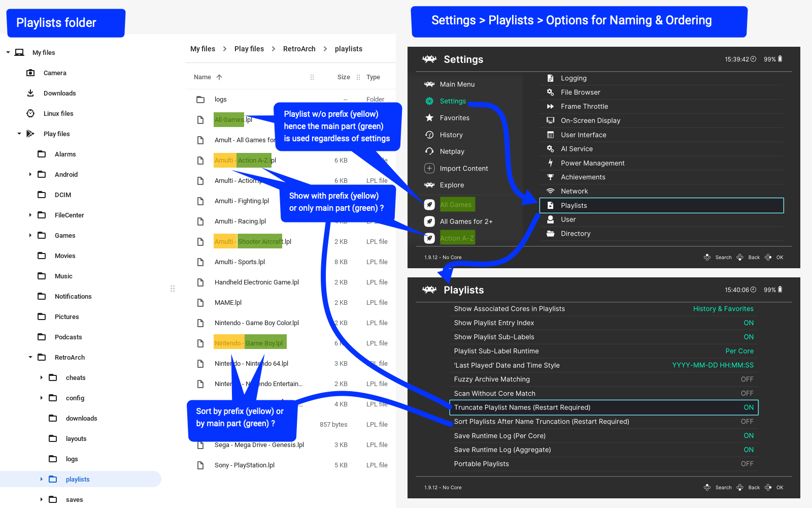Select Handheld Electronic Game.lpl file
This screenshot has width=812, height=508.
(291, 282)
